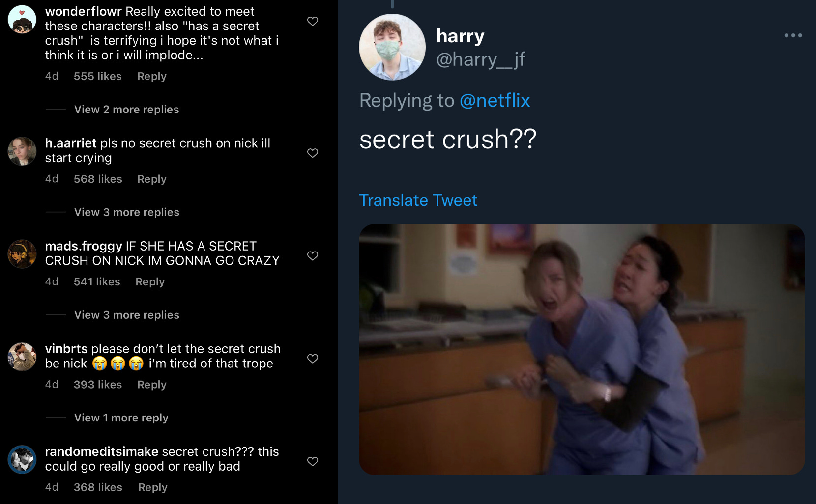This screenshot has width=816, height=504.
Task: Tap heart on mads.froggy's comment
Action: pyautogui.click(x=313, y=255)
